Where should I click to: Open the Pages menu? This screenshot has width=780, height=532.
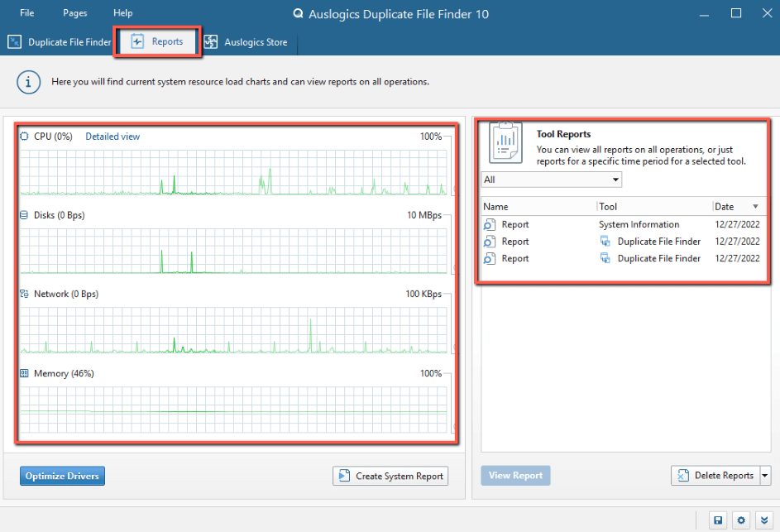[75, 13]
